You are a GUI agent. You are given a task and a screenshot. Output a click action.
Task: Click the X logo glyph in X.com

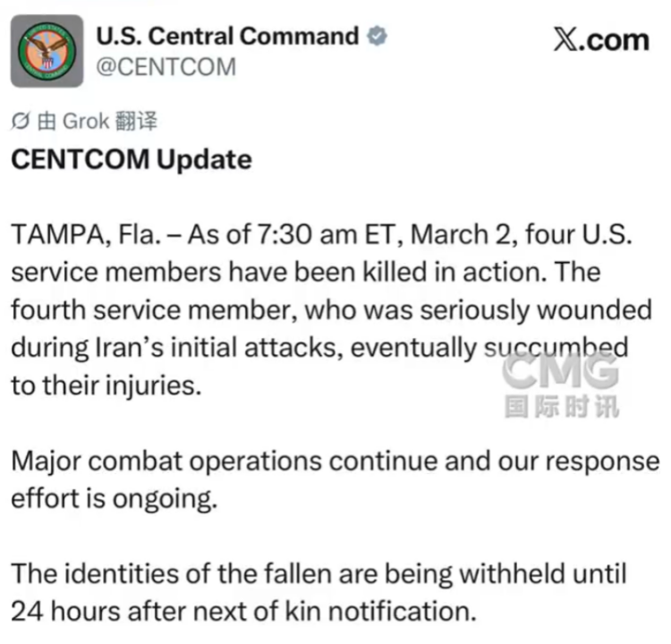point(568,40)
